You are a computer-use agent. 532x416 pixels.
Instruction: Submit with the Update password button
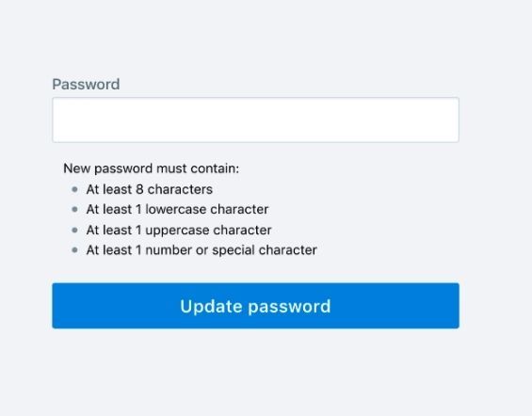point(255,306)
